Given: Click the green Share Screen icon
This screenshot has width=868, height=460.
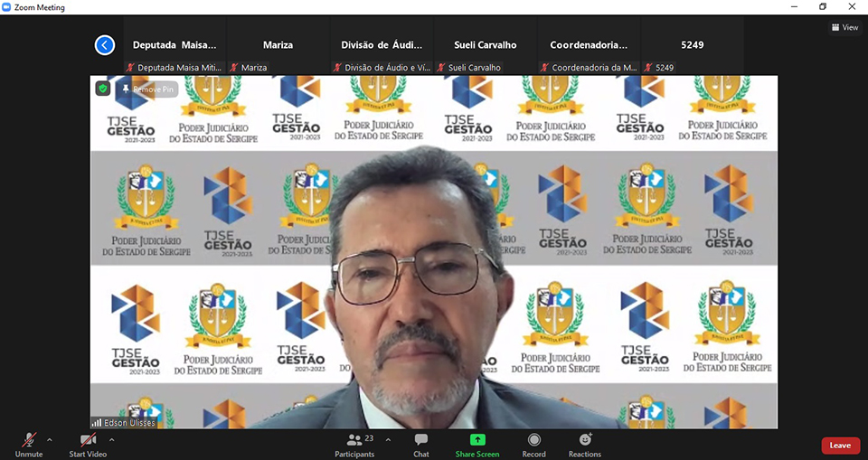Looking at the screenshot, I should pos(476,440).
